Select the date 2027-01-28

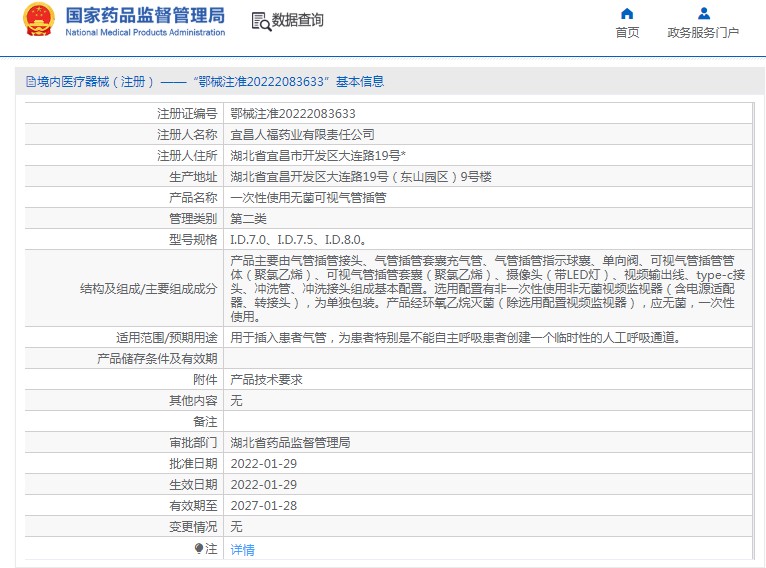[x=264, y=505]
